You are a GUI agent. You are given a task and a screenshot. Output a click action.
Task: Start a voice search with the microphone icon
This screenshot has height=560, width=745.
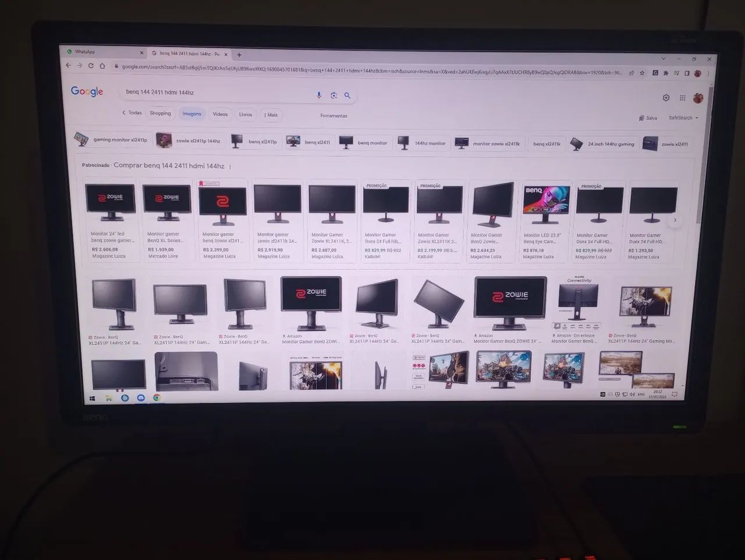pos(319,95)
